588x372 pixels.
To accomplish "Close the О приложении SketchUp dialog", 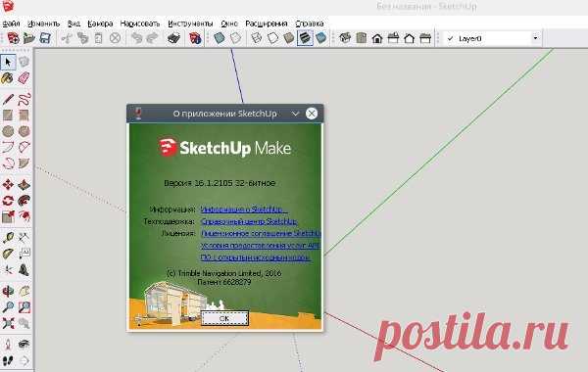I will [x=312, y=114].
